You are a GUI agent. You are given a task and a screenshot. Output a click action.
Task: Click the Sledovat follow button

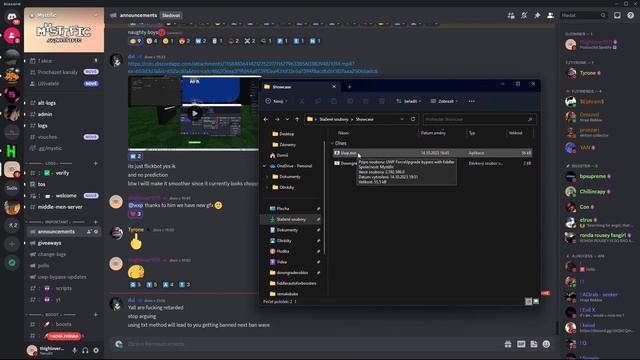[171, 16]
